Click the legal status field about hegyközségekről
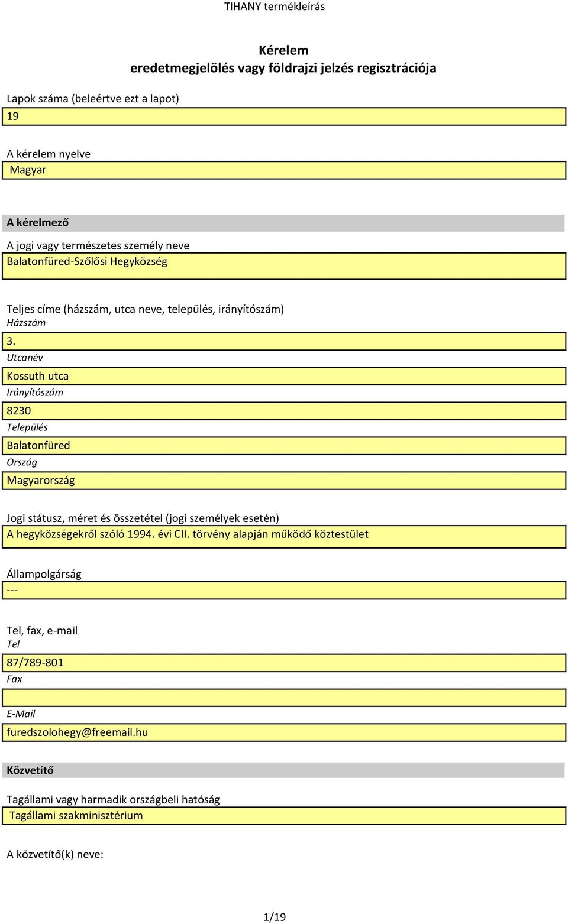Image resolution: width=568 pixels, height=924 pixels. tap(284, 537)
